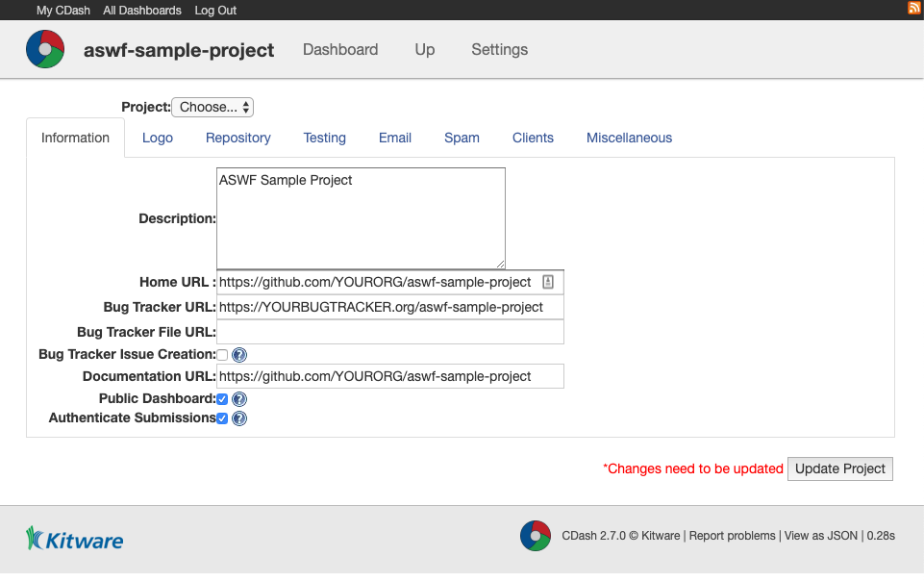Click the Kitware logo in footer
This screenshot has height=582, width=924.
point(75,539)
